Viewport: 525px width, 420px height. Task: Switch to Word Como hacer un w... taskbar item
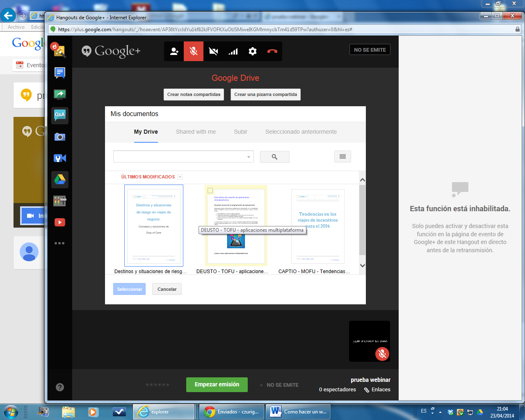tap(299, 412)
